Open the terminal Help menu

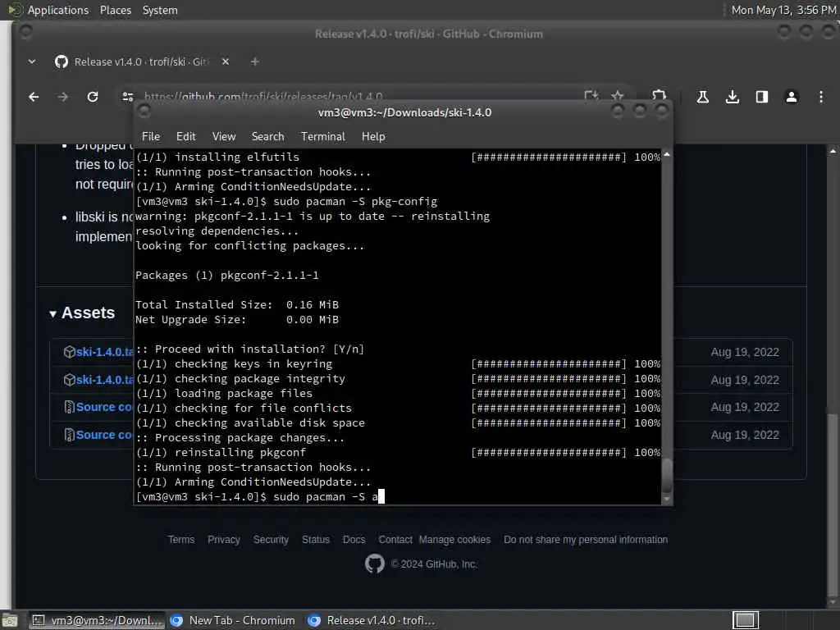coord(373,137)
